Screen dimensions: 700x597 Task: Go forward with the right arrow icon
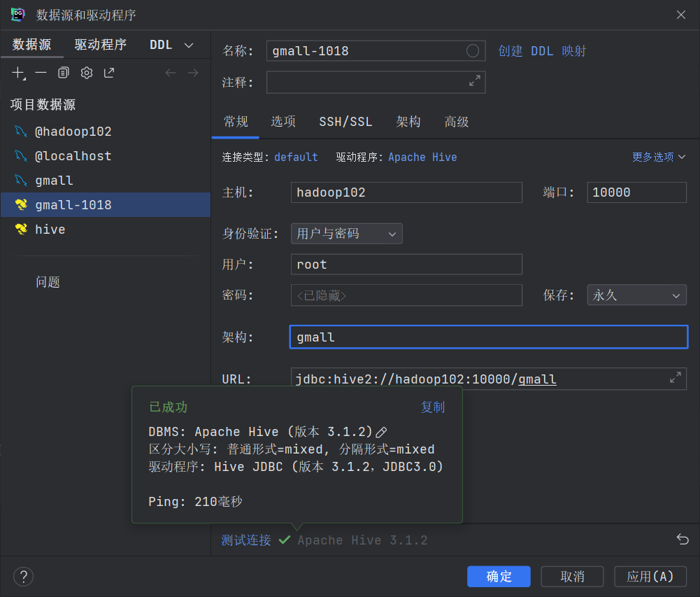(x=193, y=73)
